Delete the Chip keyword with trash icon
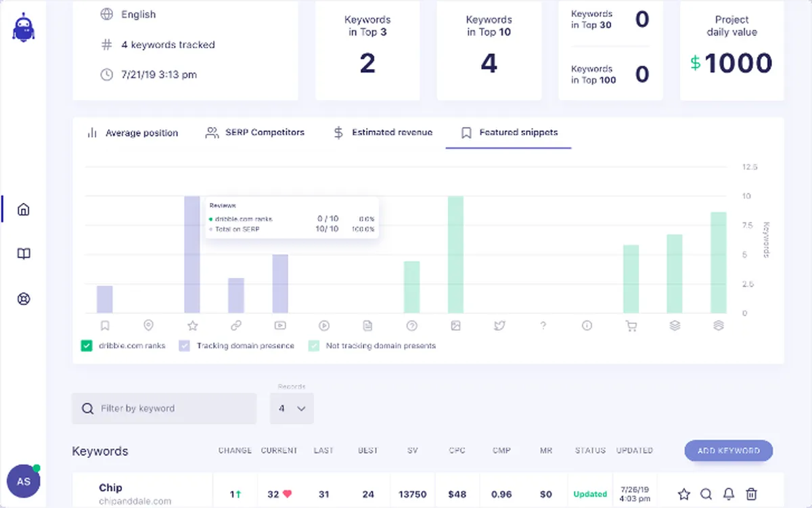This screenshot has height=508, width=812. tap(751, 494)
